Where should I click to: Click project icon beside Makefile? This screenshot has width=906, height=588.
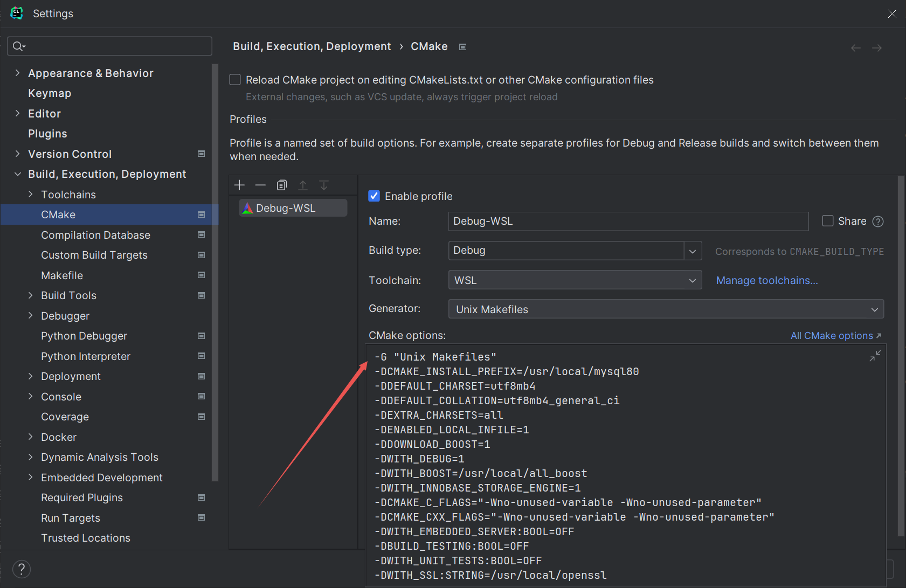point(201,275)
